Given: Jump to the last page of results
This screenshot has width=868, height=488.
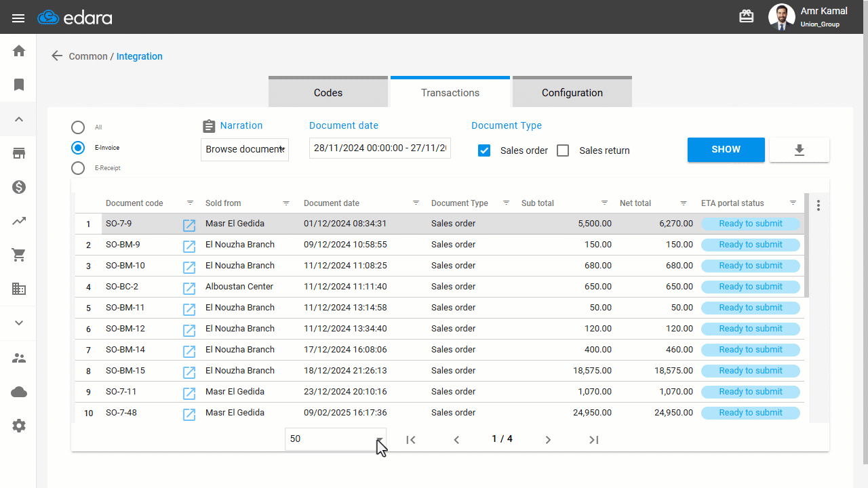Looking at the screenshot, I should [x=594, y=440].
